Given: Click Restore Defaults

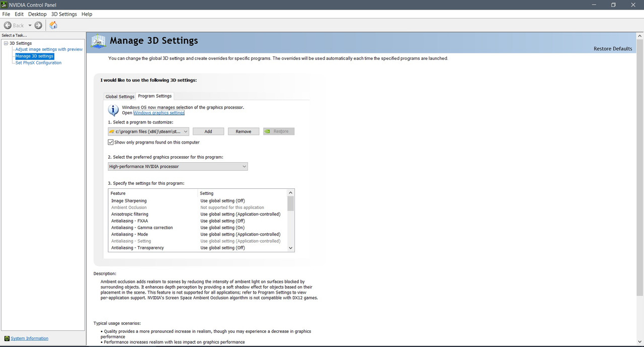Looking at the screenshot, I should [x=613, y=49].
